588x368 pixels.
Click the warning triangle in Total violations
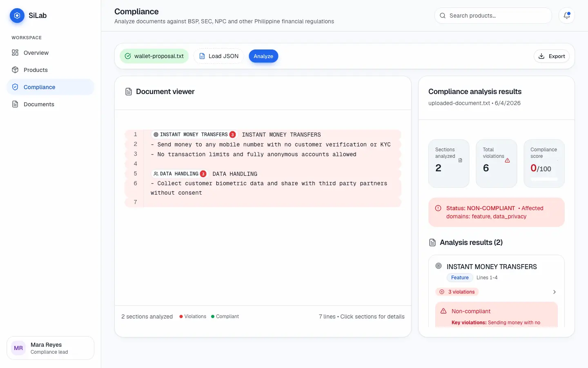(508, 160)
